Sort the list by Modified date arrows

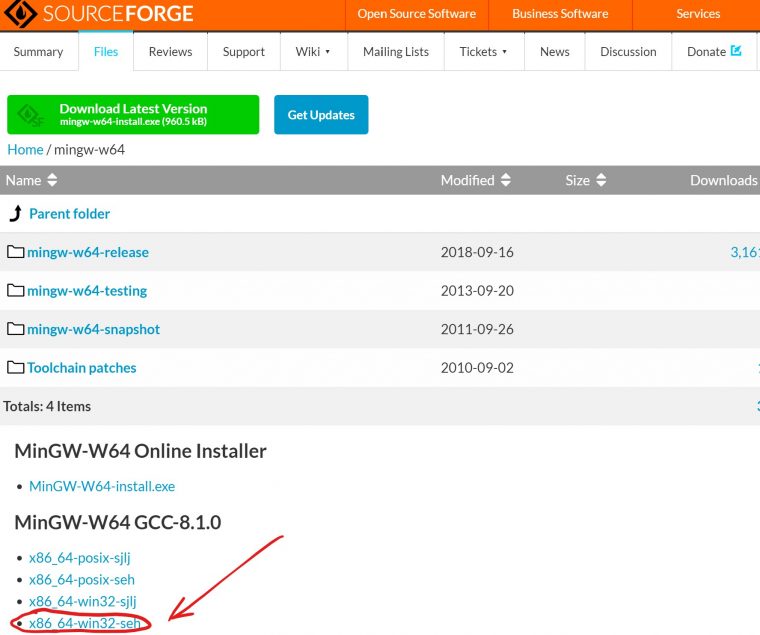506,180
